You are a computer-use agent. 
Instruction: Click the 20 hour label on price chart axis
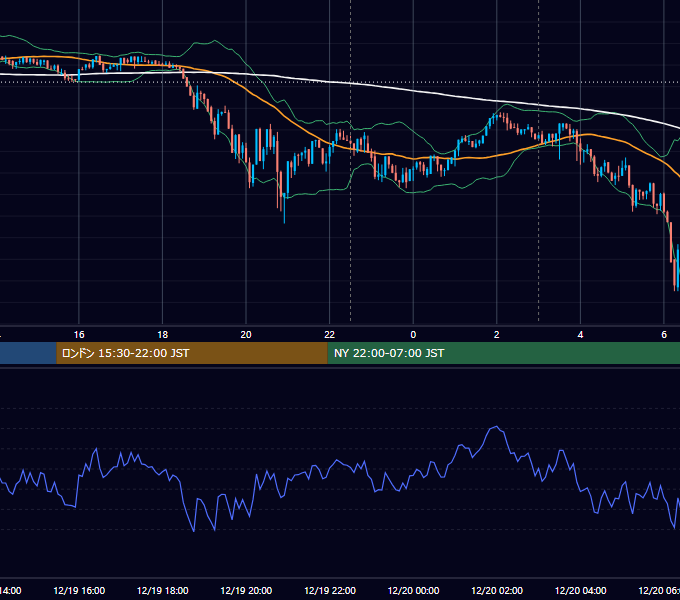click(x=246, y=335)
